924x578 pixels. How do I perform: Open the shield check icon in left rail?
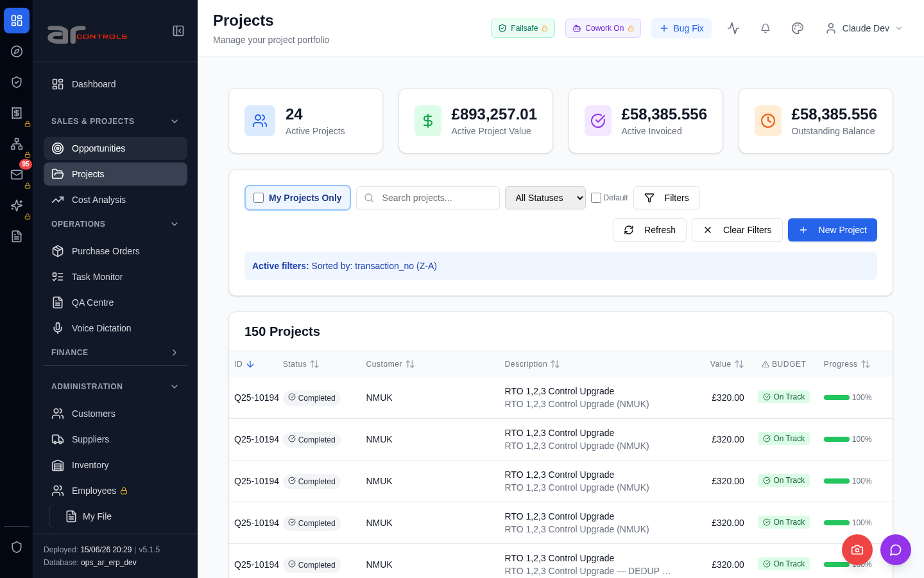[17, 82]
